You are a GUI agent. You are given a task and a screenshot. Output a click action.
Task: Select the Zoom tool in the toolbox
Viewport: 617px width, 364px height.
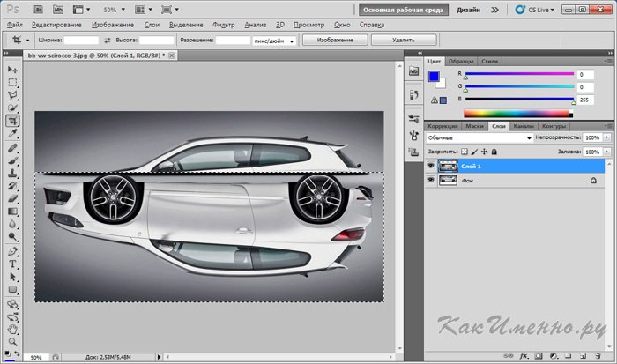point(12,342)
